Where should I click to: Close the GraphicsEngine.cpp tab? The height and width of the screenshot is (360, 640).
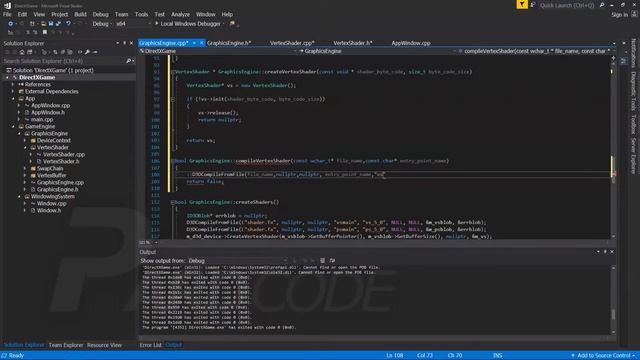[201, 43]
